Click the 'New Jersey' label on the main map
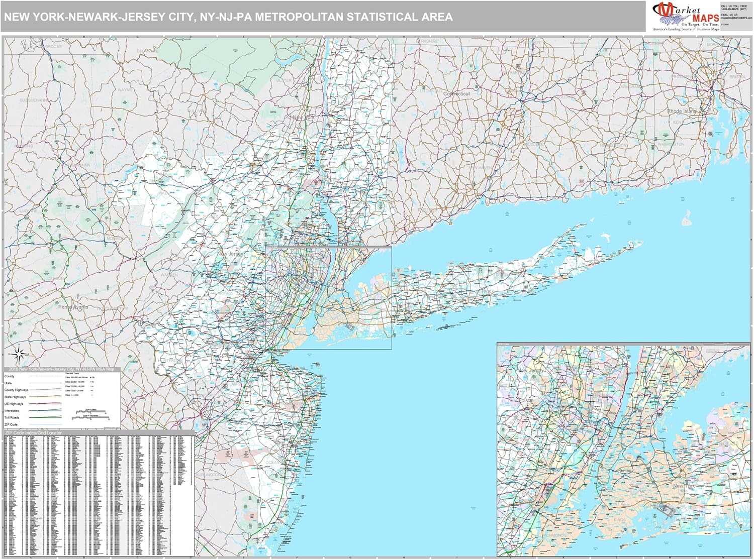The image size is (754, 560). click(230, 254)
